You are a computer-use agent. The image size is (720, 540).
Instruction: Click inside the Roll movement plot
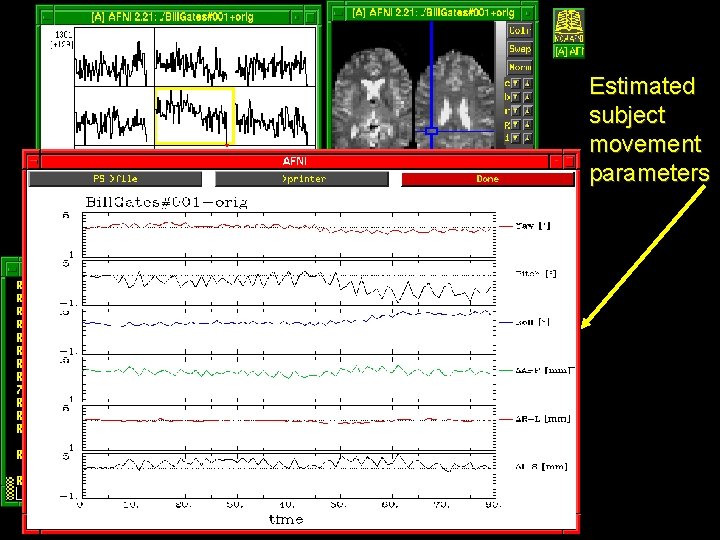(289, 331)
